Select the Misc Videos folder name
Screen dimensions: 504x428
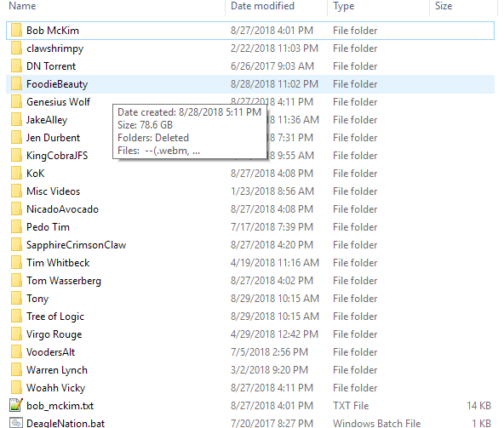click(53, 191)
